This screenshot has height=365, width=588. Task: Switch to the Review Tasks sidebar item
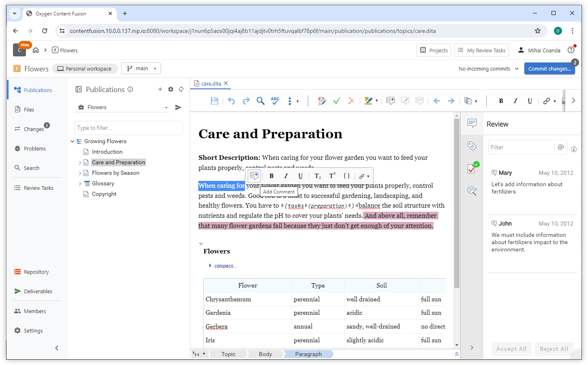pyautogui.click(x=38, y=188)
